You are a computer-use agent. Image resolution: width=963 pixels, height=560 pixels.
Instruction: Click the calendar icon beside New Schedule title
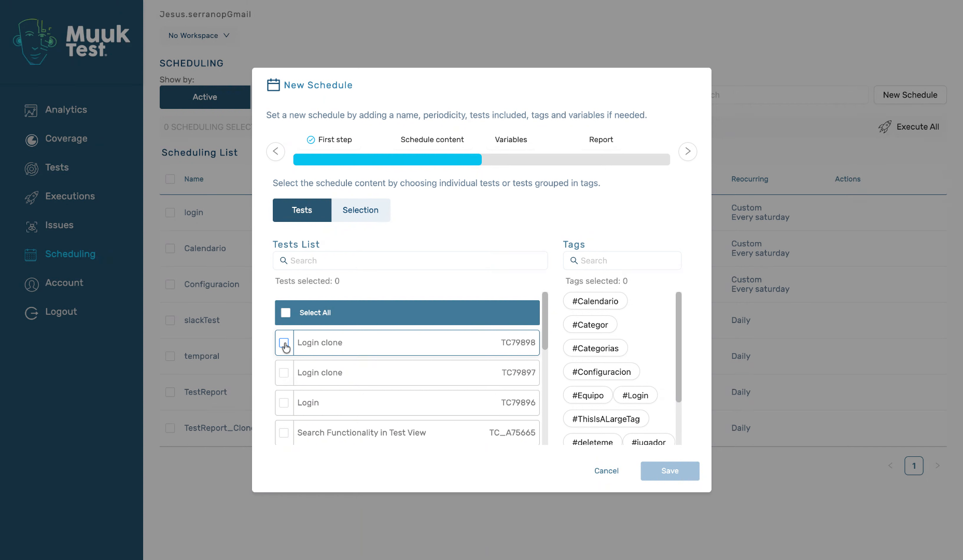273,85
